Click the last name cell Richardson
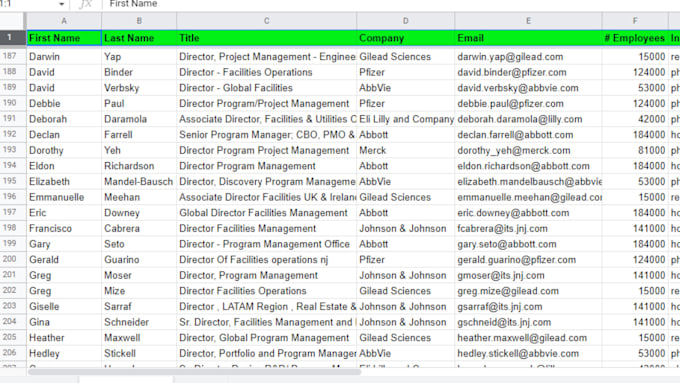This screenshot has height=383, width=680. (139, 166)
